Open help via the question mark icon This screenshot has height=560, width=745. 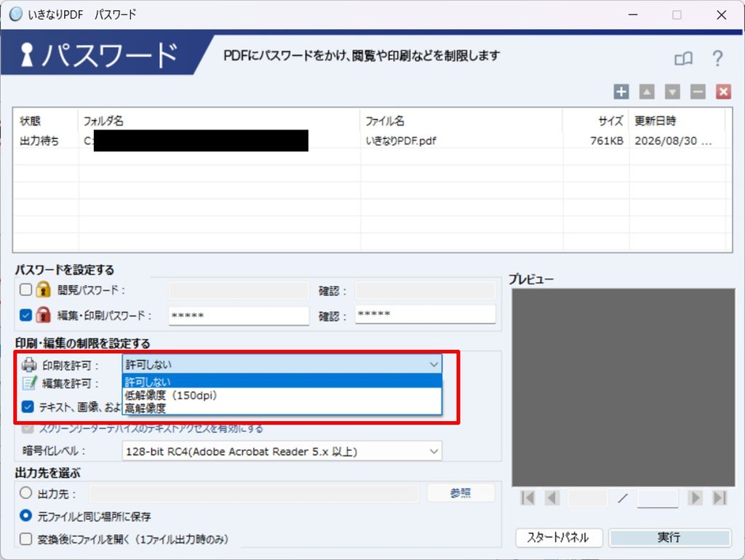[x=717, y=58]
